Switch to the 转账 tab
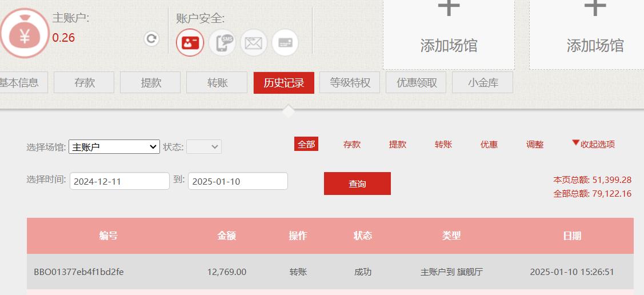 pos(217,82)
